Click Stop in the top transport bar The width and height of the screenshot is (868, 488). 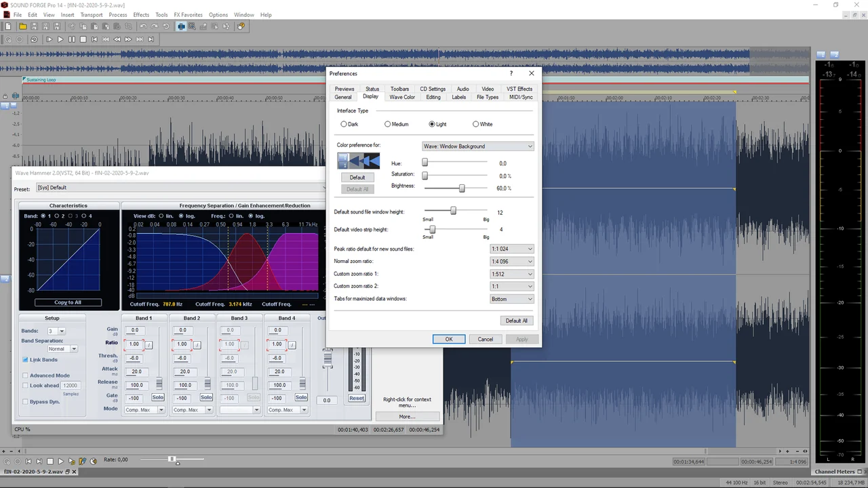[83, 39]
